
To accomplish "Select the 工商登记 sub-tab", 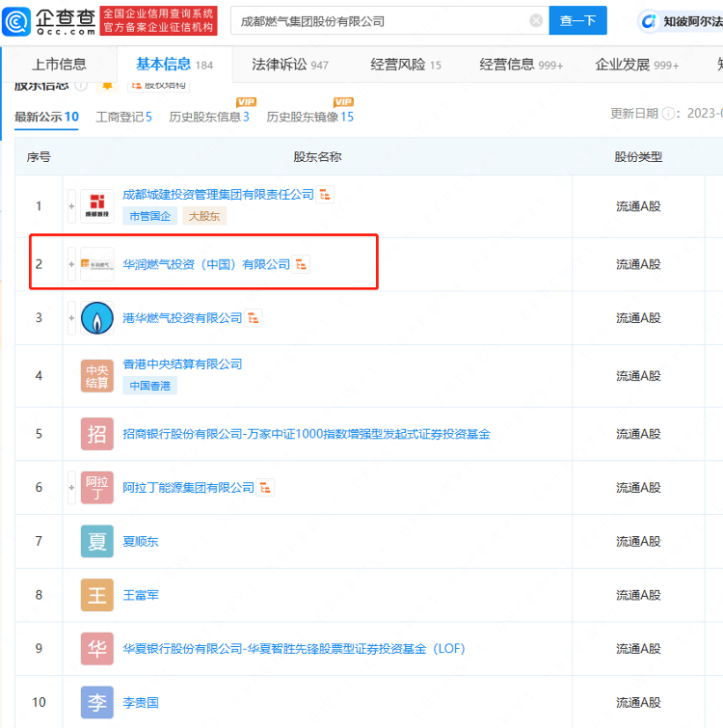I will coord(123,117).
